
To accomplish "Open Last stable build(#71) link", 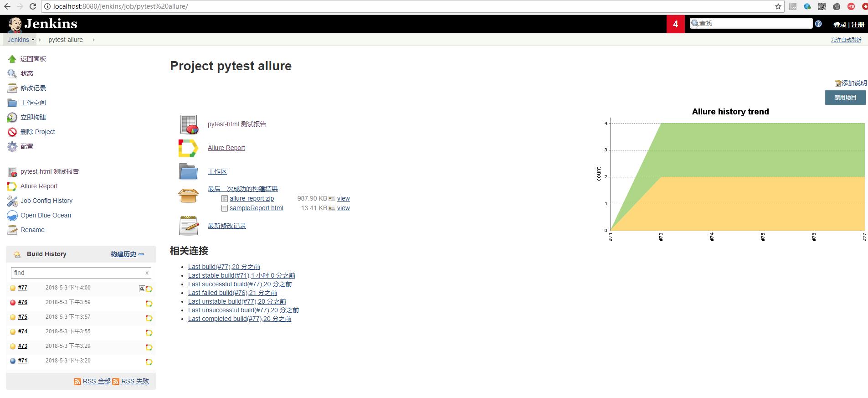I will pyautogui.click(x=241, y=275).
